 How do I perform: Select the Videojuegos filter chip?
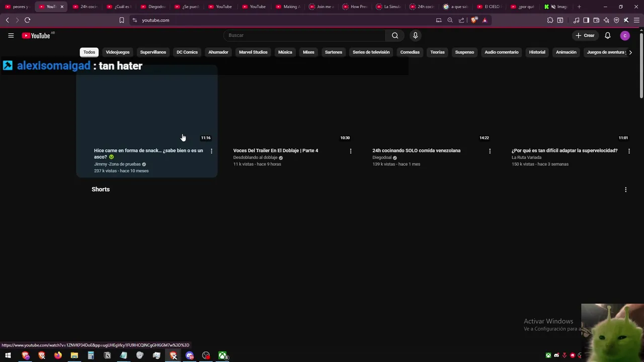tap(118, 52)
